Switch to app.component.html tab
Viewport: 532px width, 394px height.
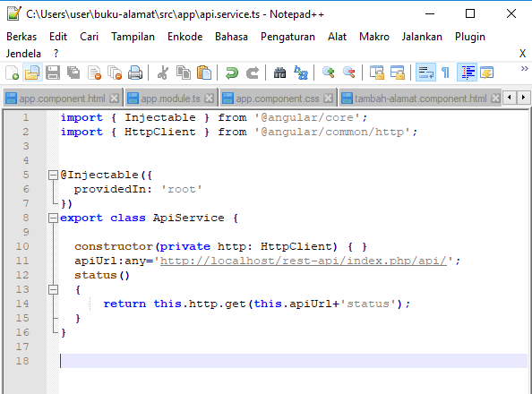pos(62,98)
